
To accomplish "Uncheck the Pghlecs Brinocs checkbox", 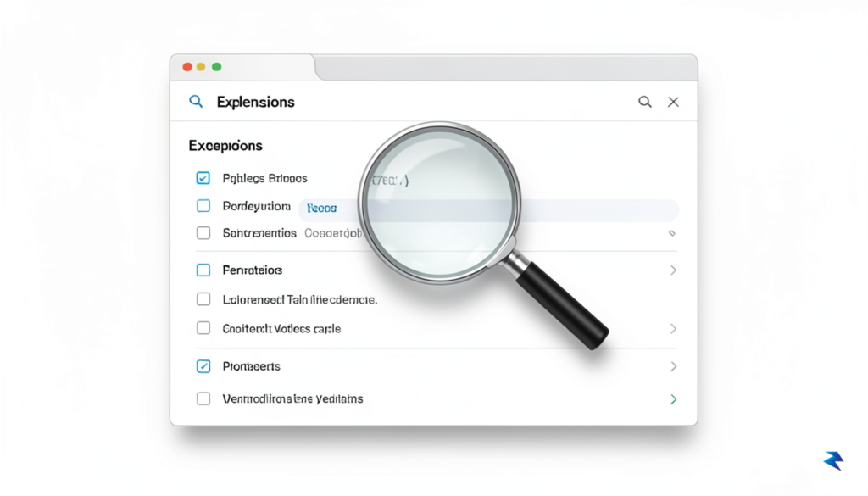I will click(203, 178).
